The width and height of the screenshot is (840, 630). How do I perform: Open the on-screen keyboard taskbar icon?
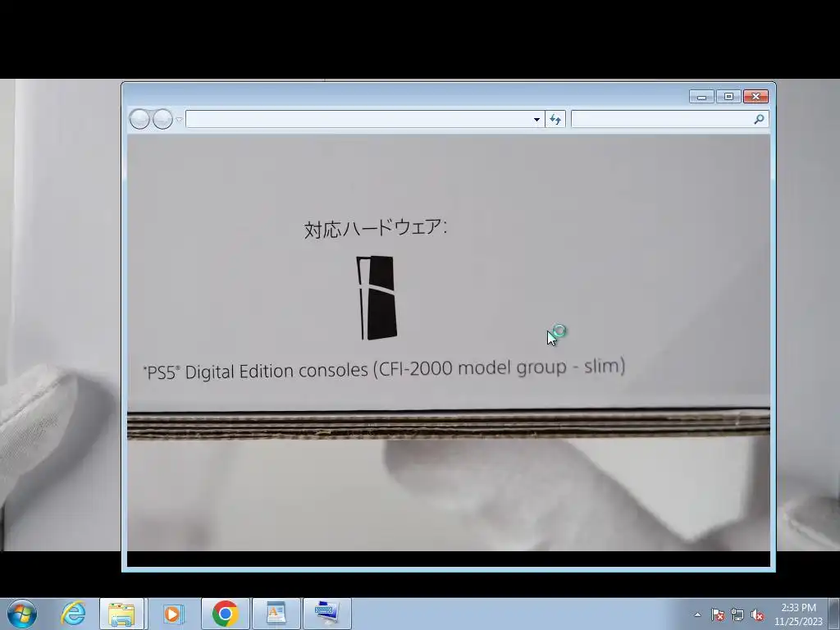click(327, 614)
